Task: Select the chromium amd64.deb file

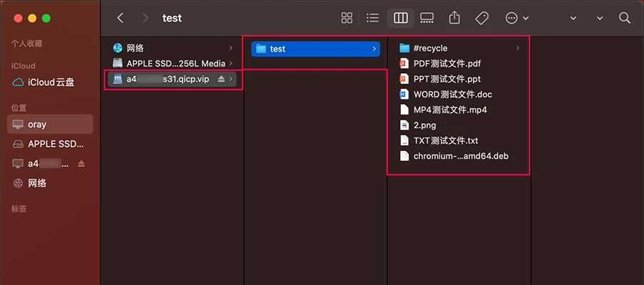Action: [459, 156]
